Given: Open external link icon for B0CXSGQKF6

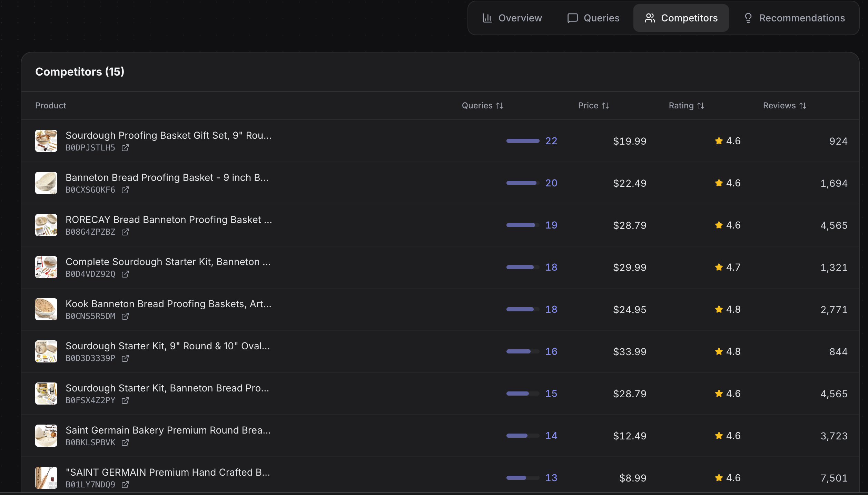Looking at the screenshot, I should [x=125, y=190].
